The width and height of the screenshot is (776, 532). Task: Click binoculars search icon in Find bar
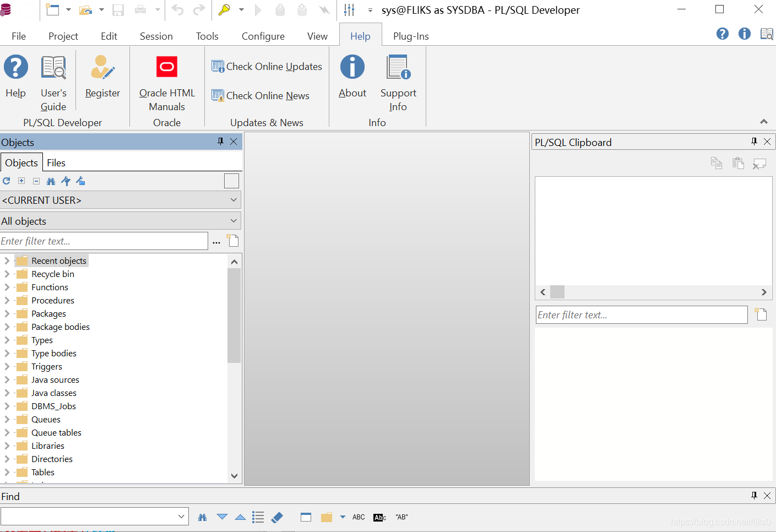(x=203, y=517)
